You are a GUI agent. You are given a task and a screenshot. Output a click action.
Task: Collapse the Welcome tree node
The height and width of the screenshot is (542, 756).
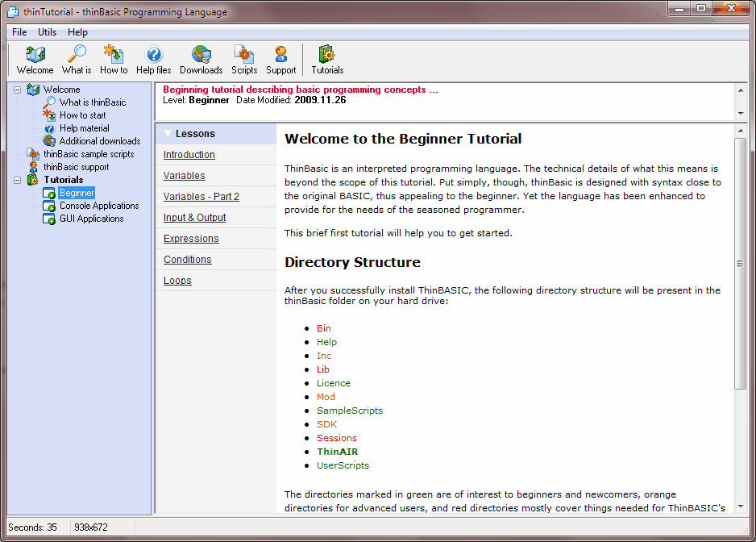(x=18, y=90)
